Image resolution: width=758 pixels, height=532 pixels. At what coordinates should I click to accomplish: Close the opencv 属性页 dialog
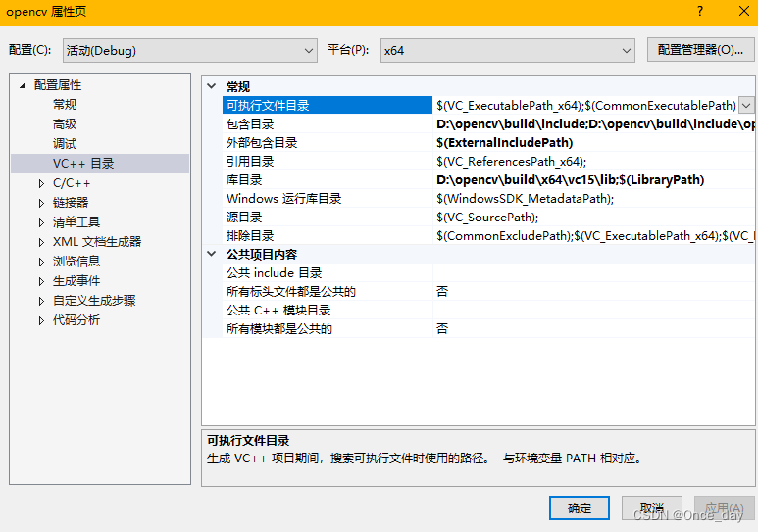(744, 11)
